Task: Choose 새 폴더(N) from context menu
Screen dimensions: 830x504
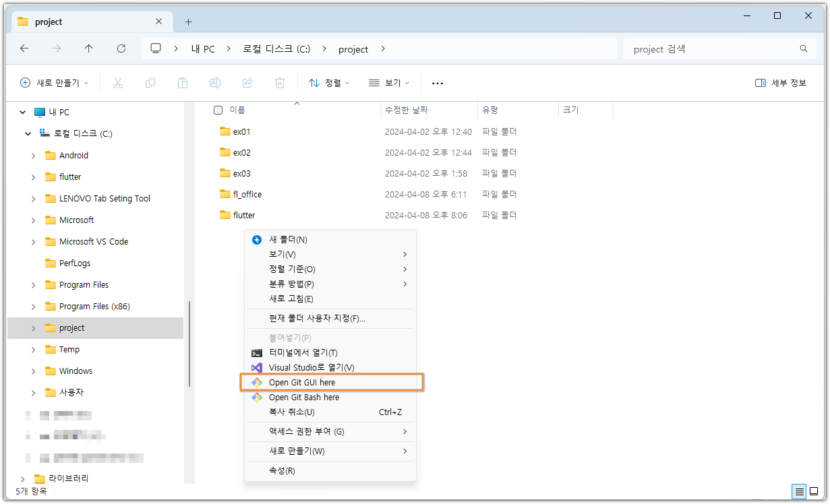Action: (x=330, y=239)
